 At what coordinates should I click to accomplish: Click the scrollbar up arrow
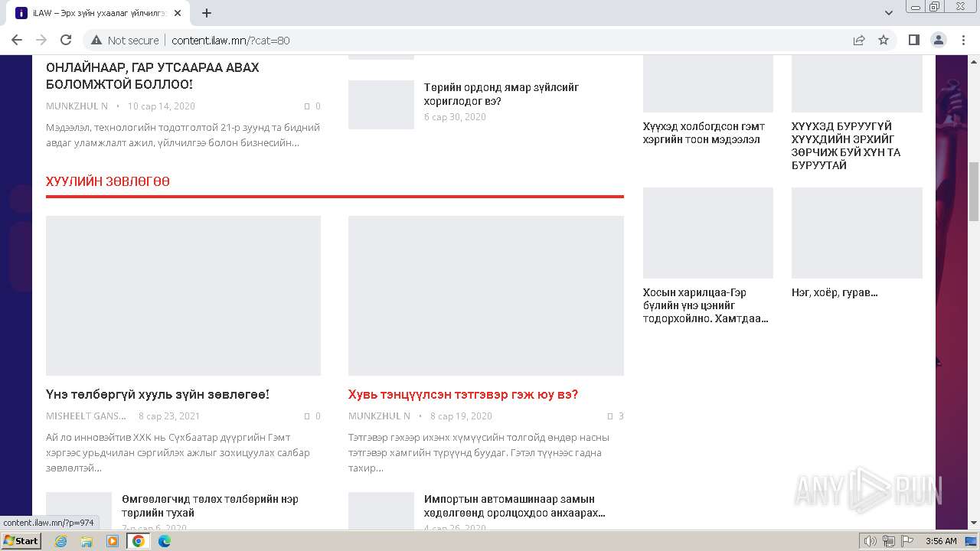974,61
